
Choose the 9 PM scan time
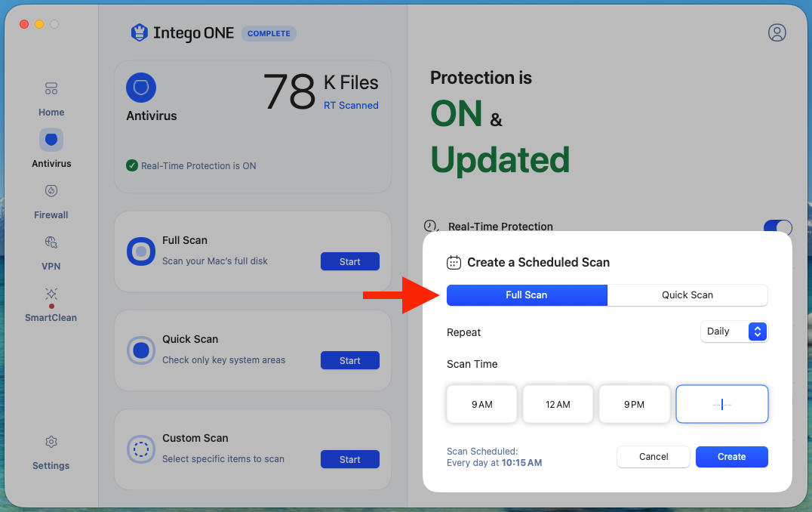(635, 404)
